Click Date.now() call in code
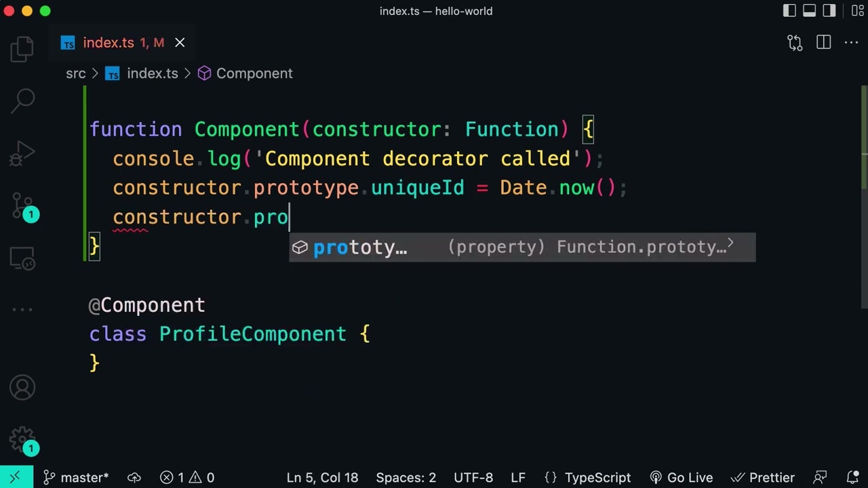868x488 pixels. tap(558, 188)
